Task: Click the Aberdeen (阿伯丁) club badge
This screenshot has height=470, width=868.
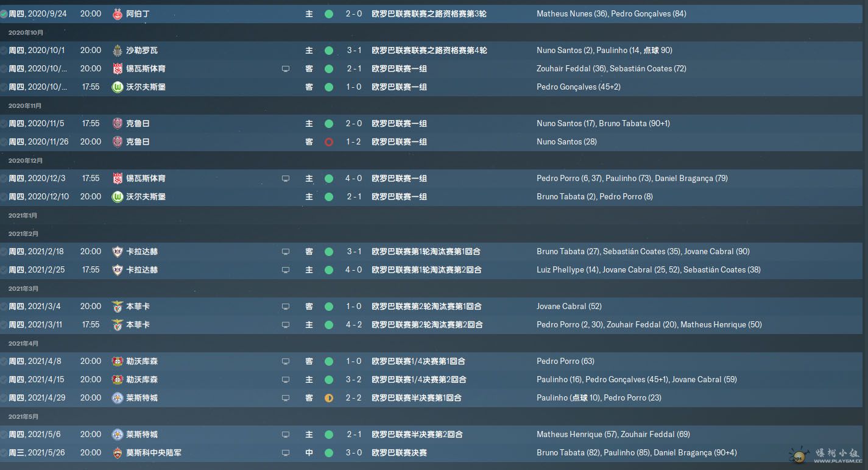Action: pyautogui.click(x=118, y=13)
